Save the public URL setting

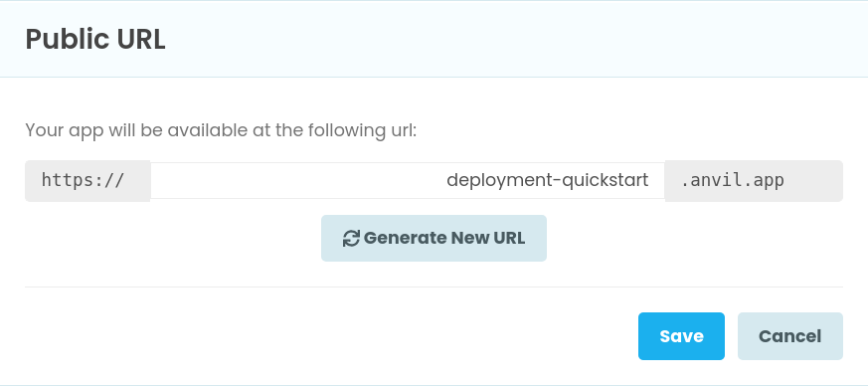click(x=681, y=336)
